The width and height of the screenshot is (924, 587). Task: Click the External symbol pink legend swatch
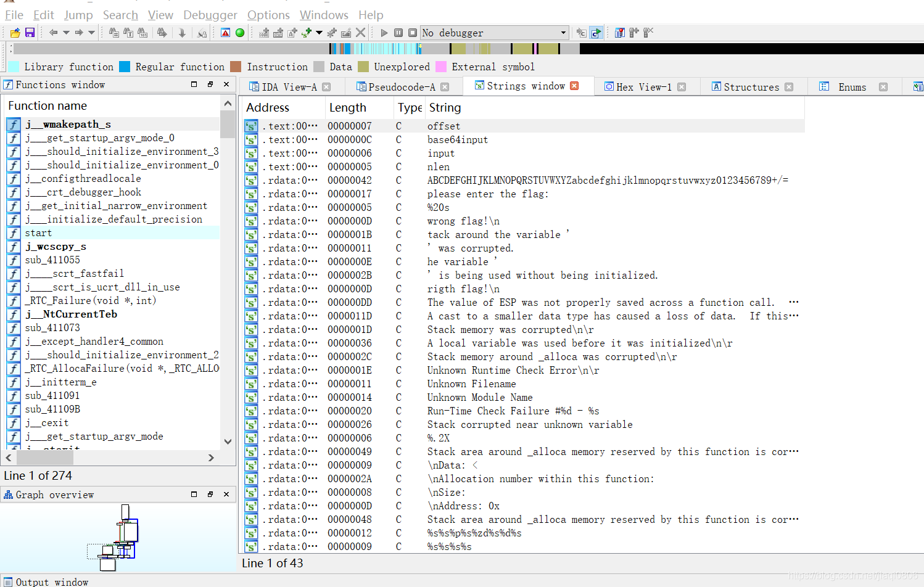(441, 67)
